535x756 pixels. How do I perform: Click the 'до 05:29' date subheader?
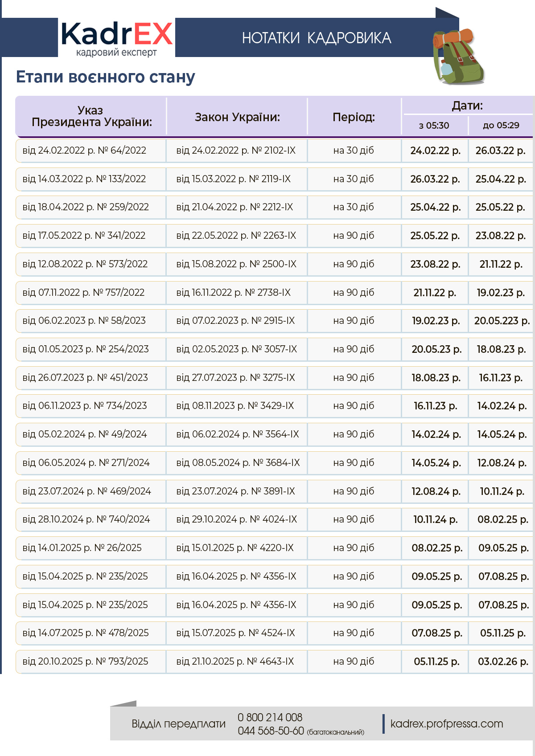click(x=501, y=126)
